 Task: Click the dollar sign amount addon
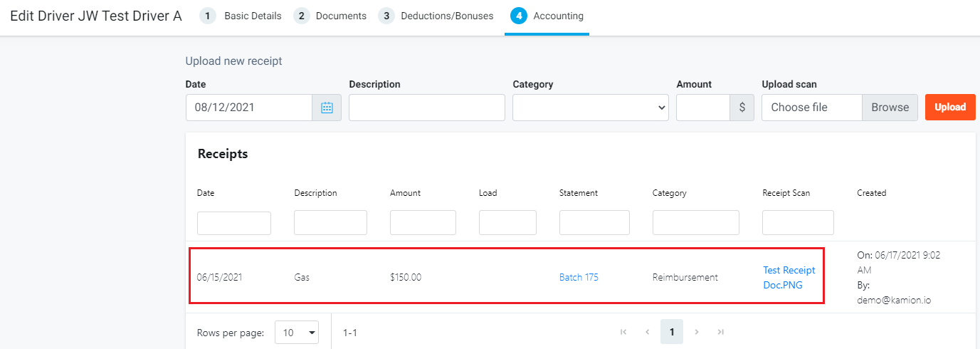coord(742,108)
